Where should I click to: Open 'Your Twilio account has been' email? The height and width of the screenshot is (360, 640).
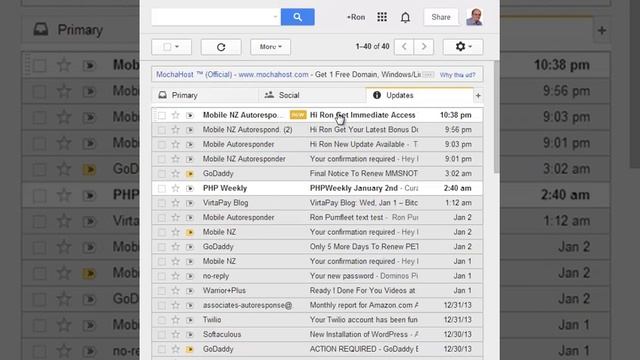364,320
